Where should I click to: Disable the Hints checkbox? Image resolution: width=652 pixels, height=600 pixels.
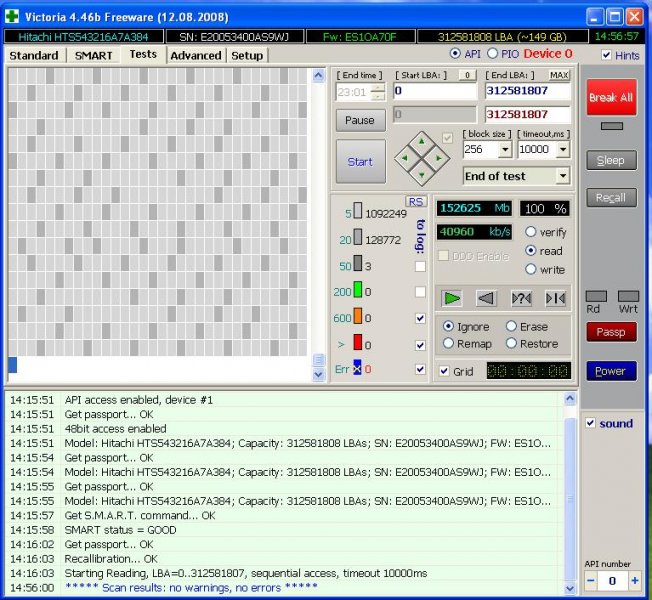[606, 56]
